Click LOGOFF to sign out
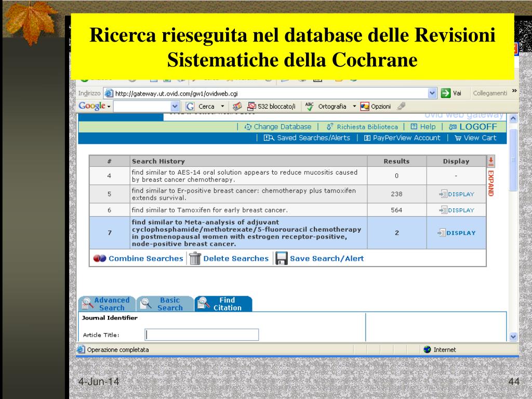 pyautogui.click(x=473, y=127)
